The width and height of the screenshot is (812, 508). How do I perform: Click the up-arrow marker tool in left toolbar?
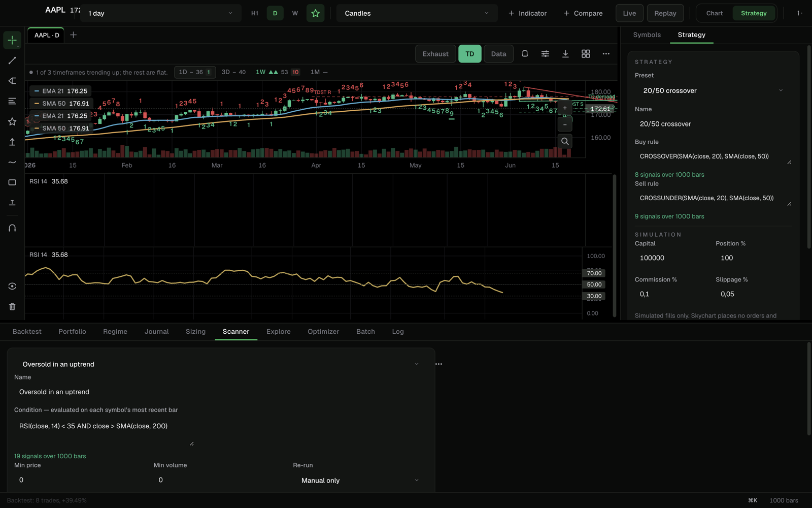(x=12, y=142)
